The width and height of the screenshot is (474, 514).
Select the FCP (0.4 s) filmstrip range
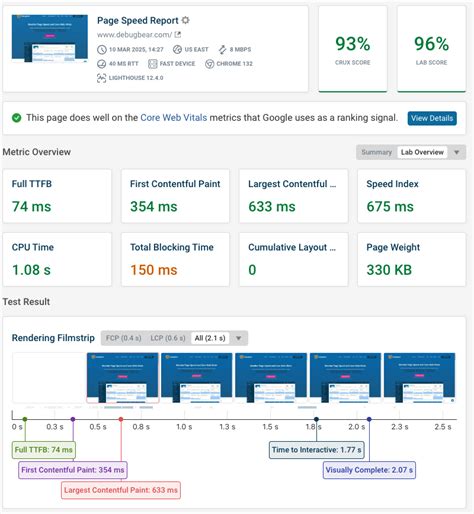tap(124, 338)
